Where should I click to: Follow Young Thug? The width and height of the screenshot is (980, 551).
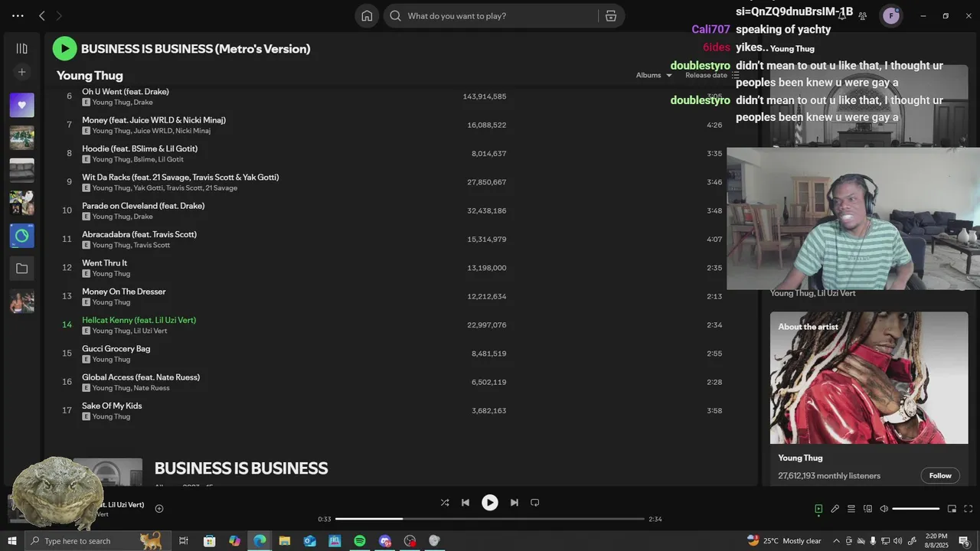pos(940,475)
